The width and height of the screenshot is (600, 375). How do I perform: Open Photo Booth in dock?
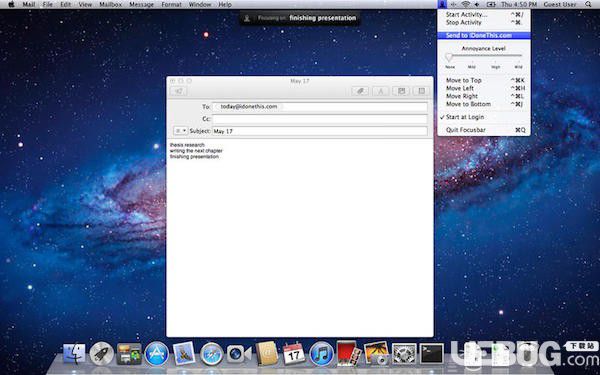click(349, 353)
